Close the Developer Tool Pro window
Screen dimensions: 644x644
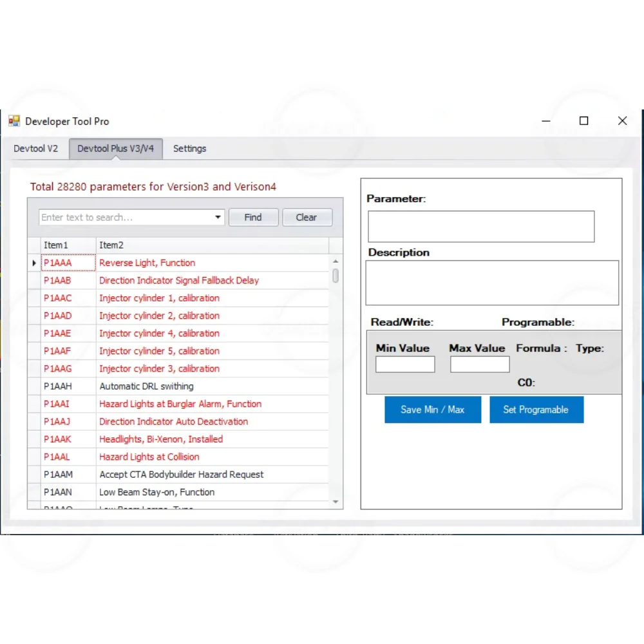[622, 121]
